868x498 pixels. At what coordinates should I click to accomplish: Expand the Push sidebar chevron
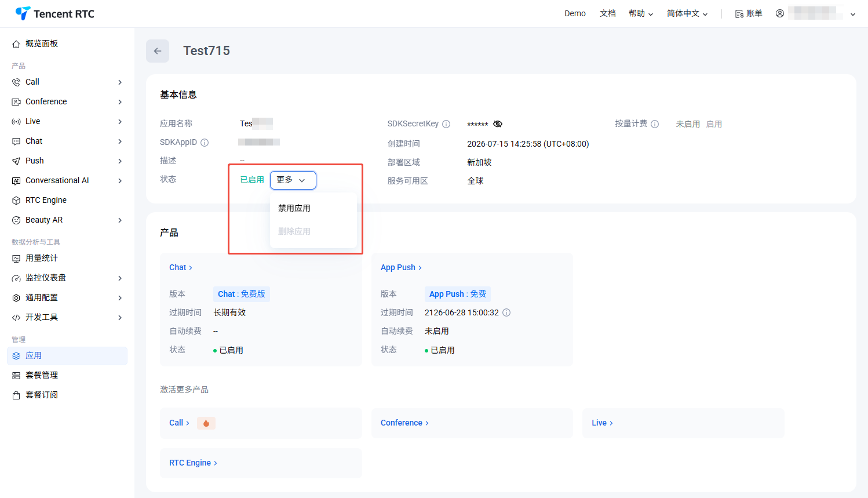click(120, 161)
